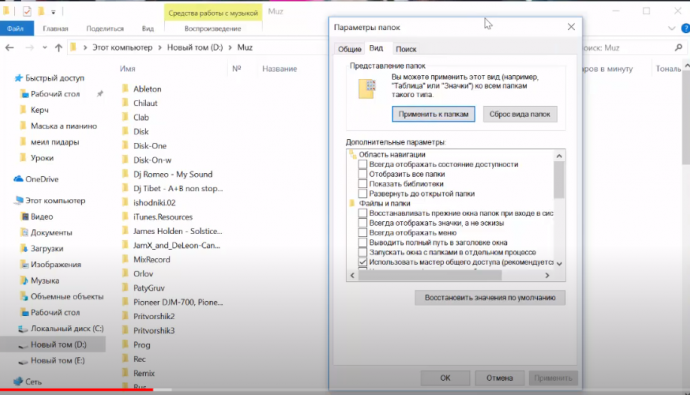Open Документы in sidebar
690x395 pixels.
pyautogui.click(x=46, y=232)
